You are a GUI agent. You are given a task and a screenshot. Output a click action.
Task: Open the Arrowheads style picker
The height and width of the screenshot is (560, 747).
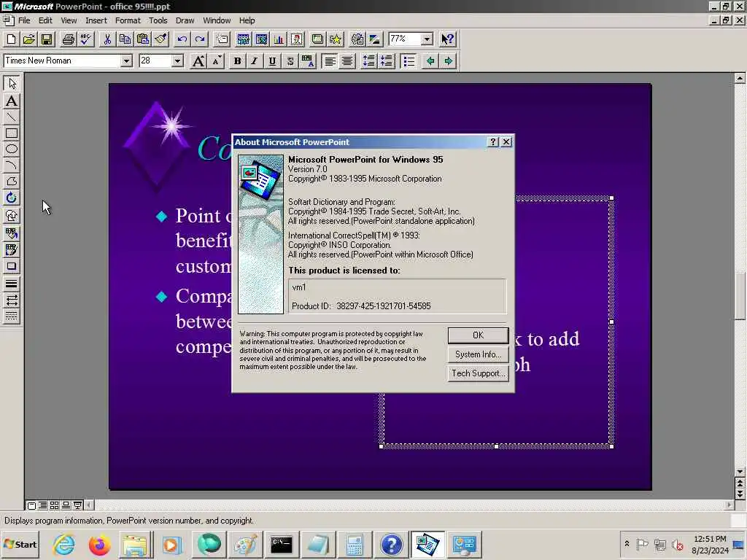coord(12,300)
